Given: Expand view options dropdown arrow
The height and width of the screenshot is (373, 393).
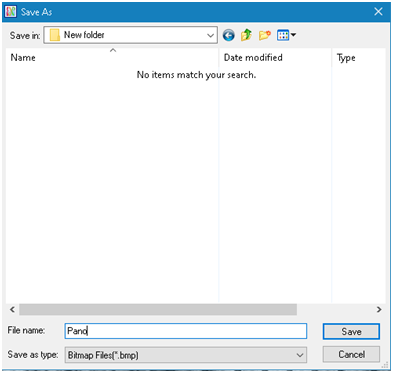Looking at the screenshot, I should 293,34.
